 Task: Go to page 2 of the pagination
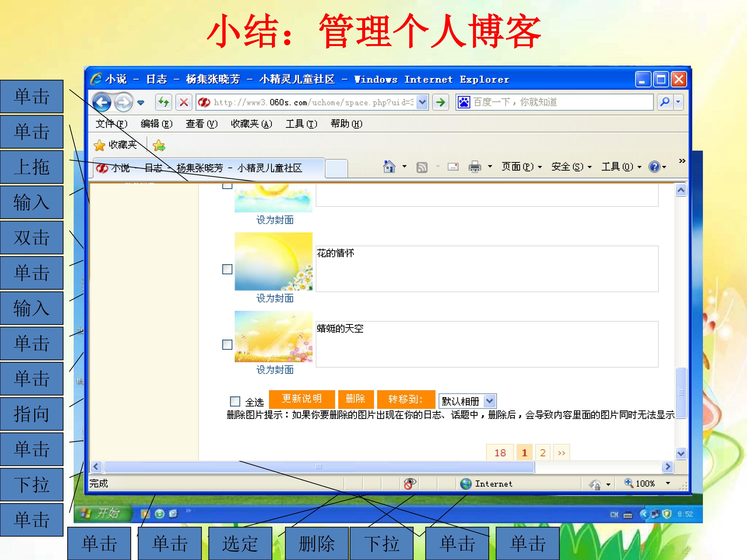pos(543,453)
